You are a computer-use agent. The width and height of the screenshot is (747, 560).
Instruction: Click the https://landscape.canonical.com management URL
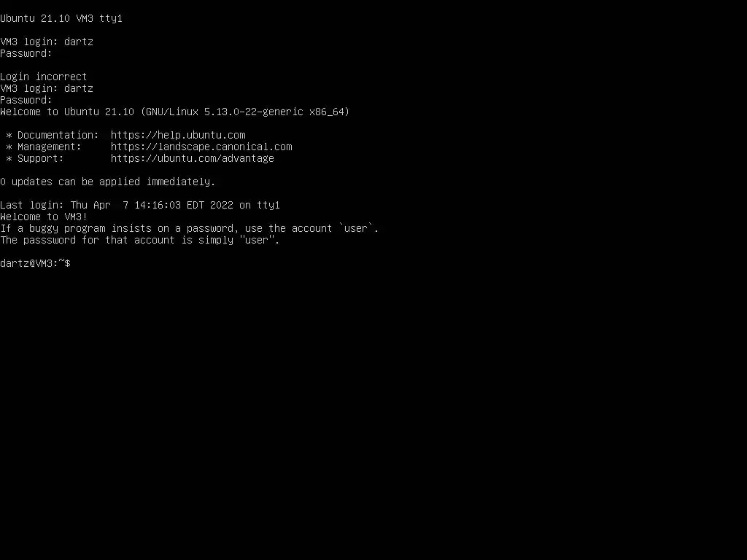click(201, 147)
